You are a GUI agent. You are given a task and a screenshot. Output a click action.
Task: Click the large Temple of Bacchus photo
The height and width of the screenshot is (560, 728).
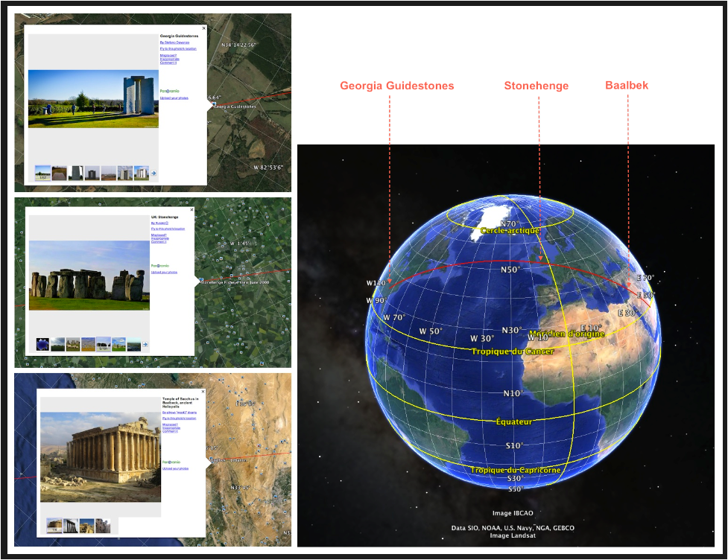click(x=101, y=457)
